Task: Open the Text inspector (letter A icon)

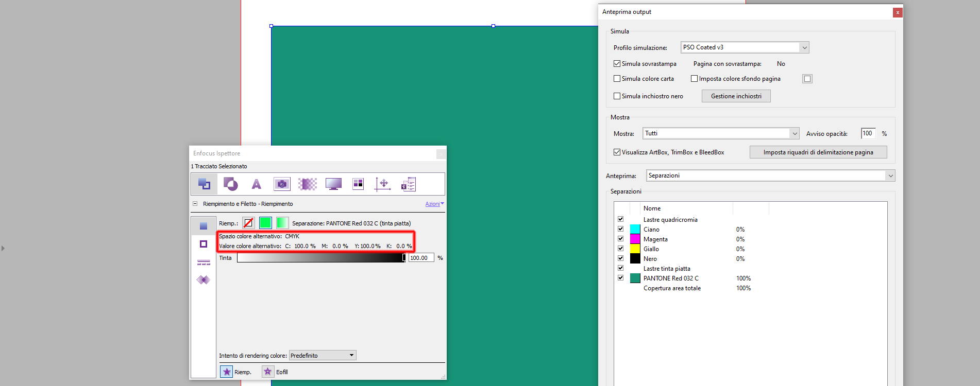Action: [256, 184]
